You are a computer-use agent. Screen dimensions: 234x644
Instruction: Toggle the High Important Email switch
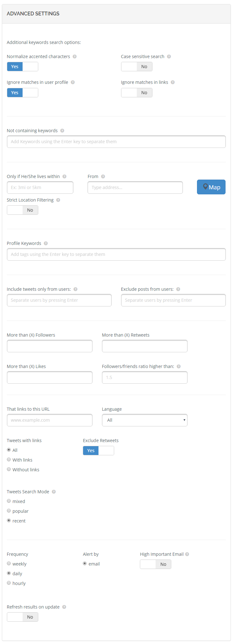(156, 564)
